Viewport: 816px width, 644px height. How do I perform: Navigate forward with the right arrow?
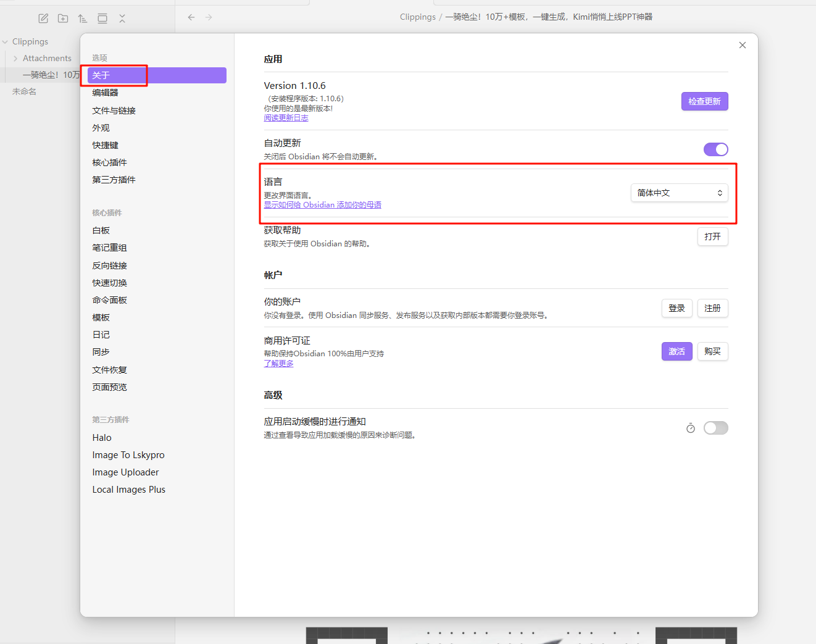(209, 17)
